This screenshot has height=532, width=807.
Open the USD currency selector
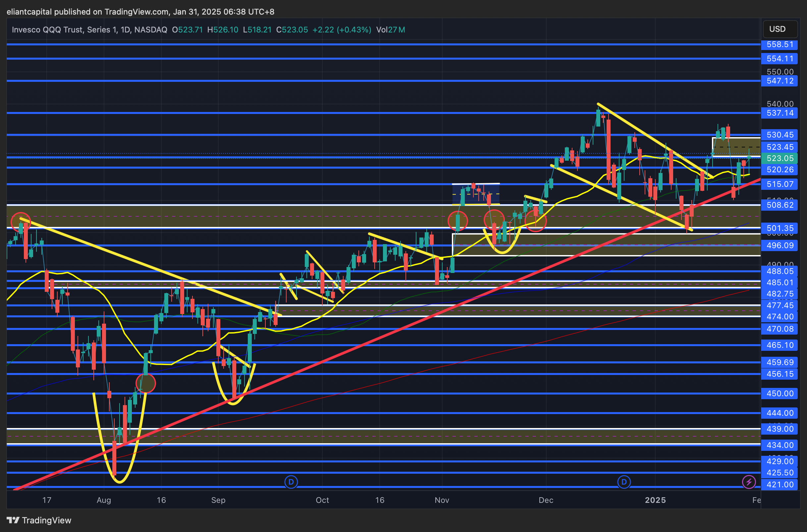pyautogui.click(x=780, y=29)
